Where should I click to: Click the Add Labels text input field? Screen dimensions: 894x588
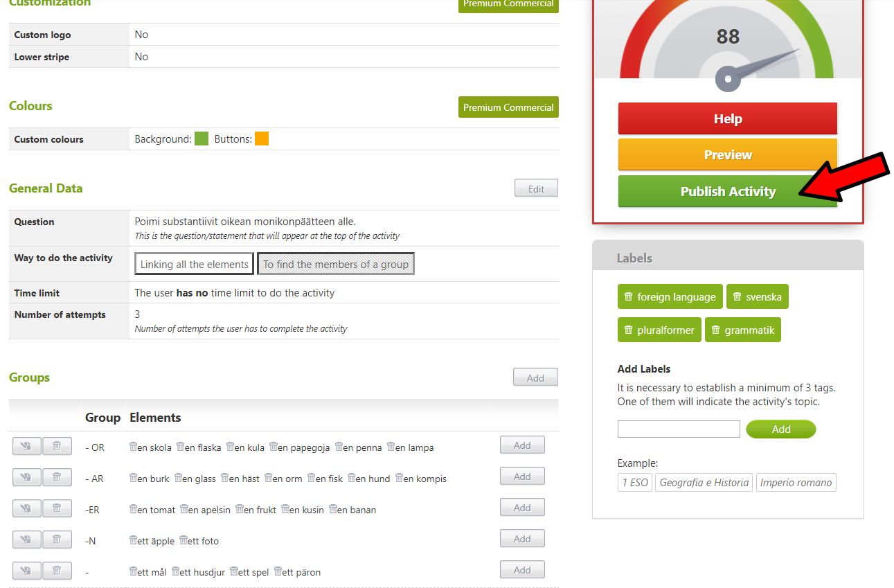(679, 429)
